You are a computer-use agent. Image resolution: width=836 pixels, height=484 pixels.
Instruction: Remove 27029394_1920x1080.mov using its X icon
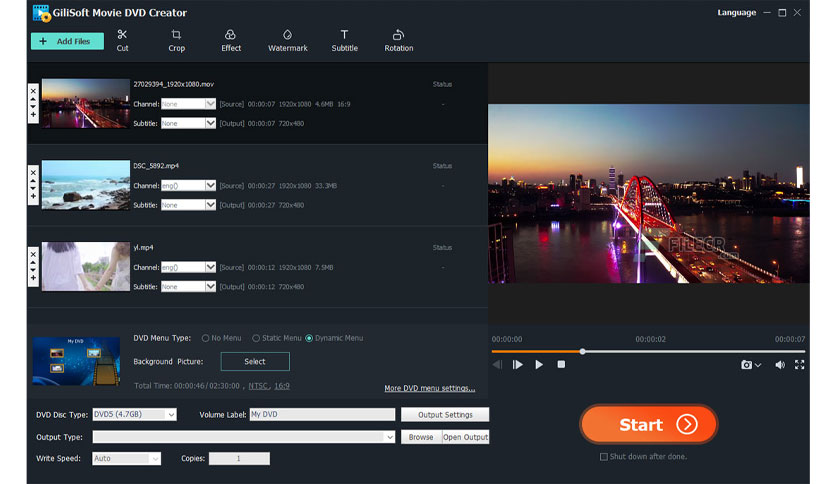pyautogui.click(x=33, y=91)
